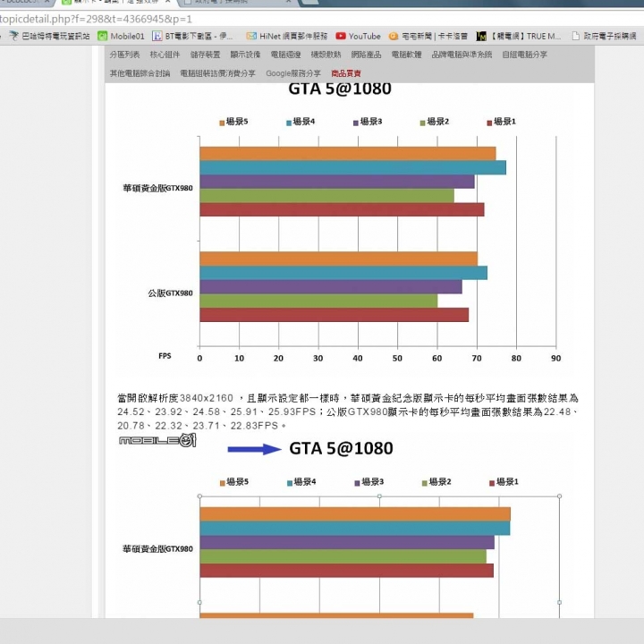Click the 華碩黃金版GTX980 axis label in upper chart
Image resolution: width=644 pixels, height=644 pixels.
[157, 188]
